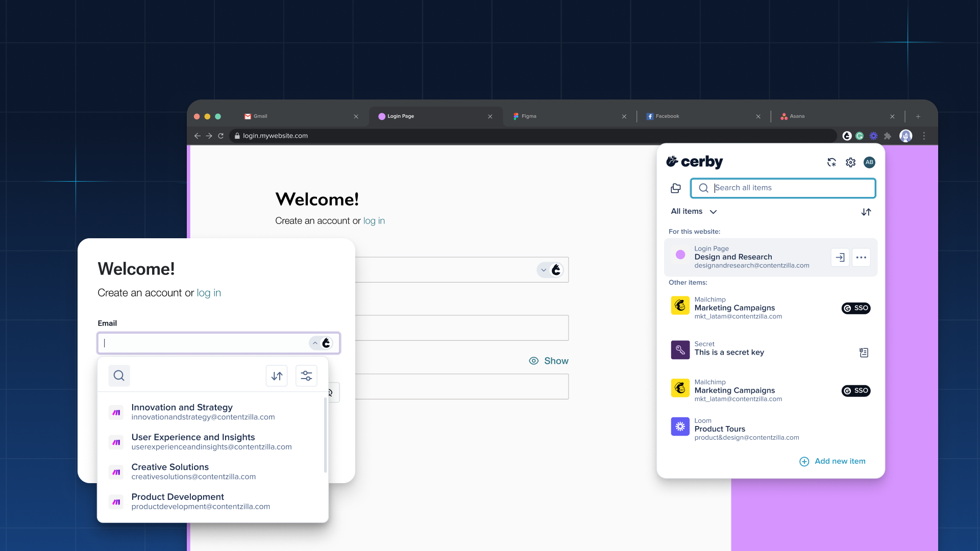
Task: Click the copy/collections icon beside search
Action: (x=676, y=188)
